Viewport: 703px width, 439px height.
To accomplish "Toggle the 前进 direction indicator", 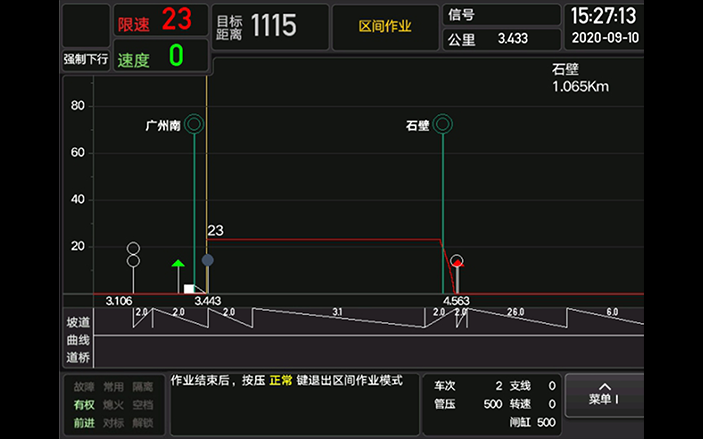I will [x=84, y=422].
